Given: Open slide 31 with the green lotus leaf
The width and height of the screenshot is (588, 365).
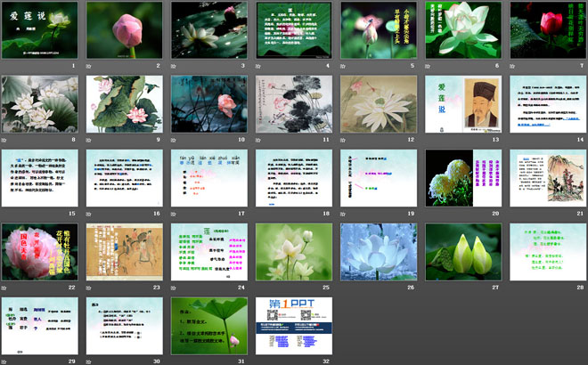Looking at the screenshot, I should (x=210, y=326).
